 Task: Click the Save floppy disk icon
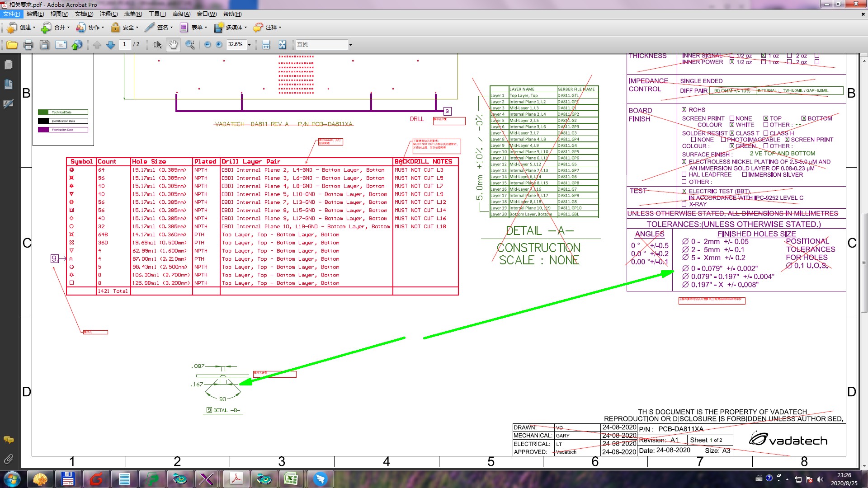tap(44, 45)
